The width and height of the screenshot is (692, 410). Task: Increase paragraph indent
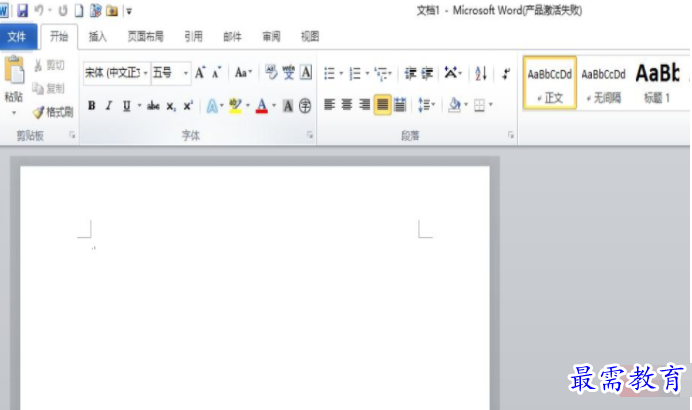tap(427, 73)
